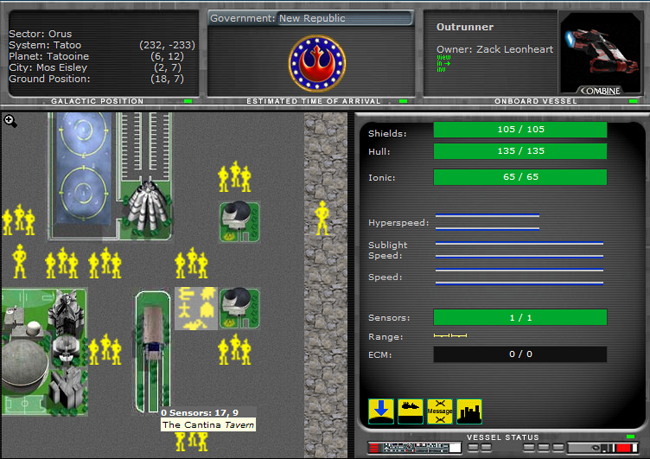Screen dimensions: 650x459
Task: Select yellow squad at the map's left edge
Action: (18, 220)
